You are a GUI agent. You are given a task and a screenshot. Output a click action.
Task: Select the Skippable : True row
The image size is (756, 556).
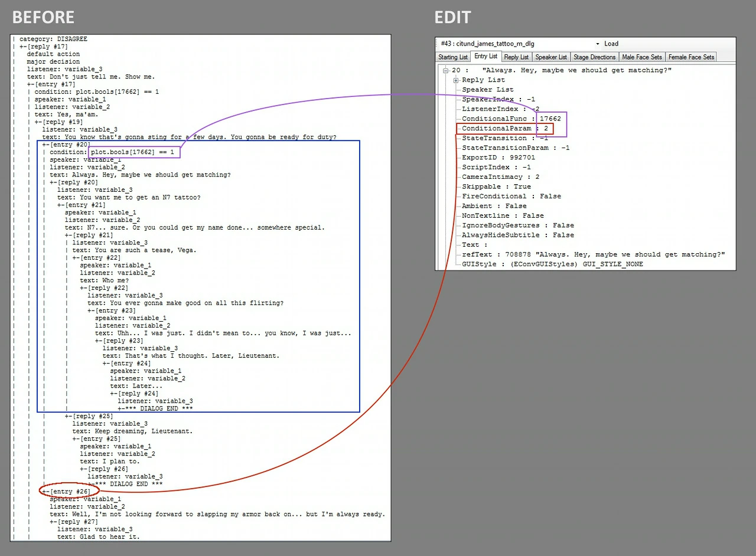coord(496,187)
